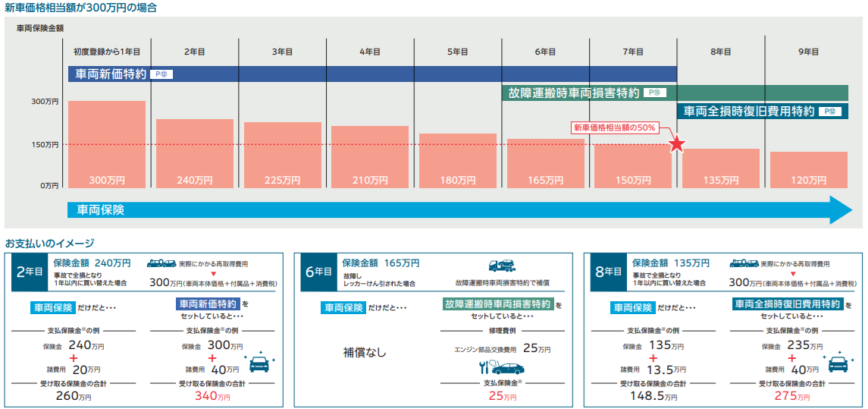This screenshot has height=409, width=868.
Task: Select the 初度登録から1年目 column header
Action: (x=107, y=52)
